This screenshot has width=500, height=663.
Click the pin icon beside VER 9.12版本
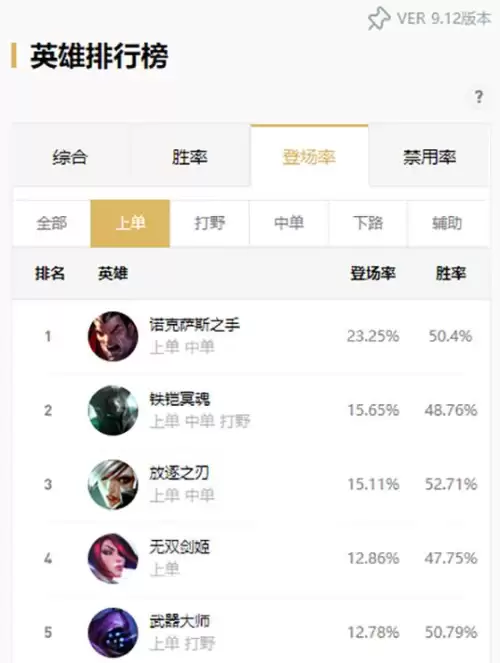point(379,19)
